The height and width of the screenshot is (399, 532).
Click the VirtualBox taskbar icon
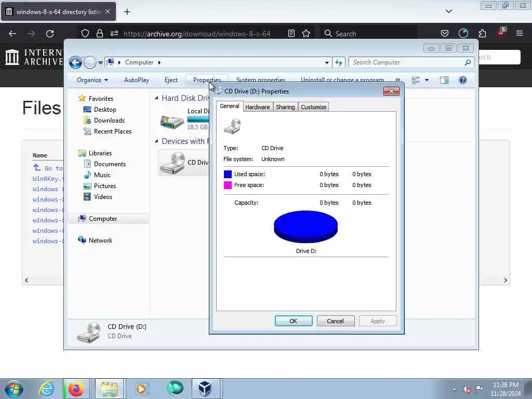206,389
